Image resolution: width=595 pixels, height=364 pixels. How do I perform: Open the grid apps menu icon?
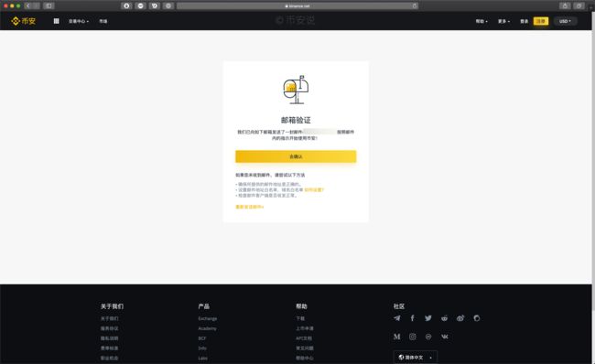(x=56, y=21)
